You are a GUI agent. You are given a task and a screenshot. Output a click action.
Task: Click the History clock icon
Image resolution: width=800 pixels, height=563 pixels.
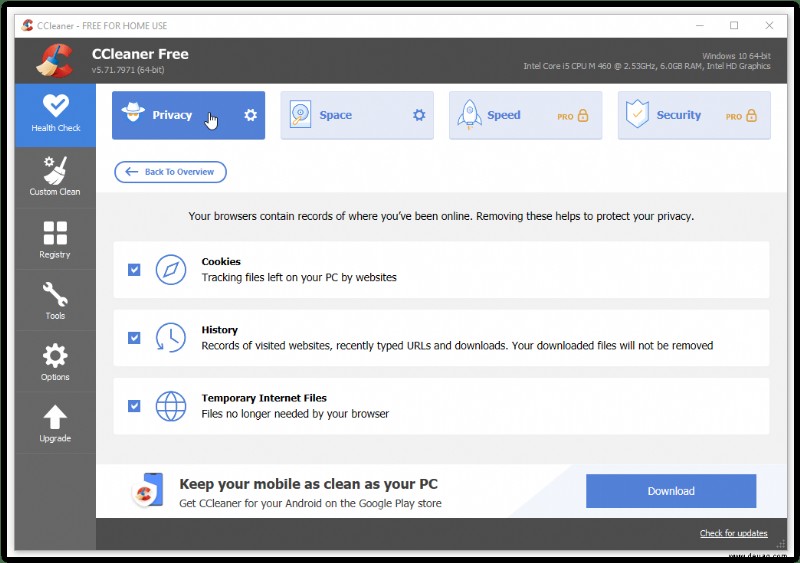click(x=171, y=337)
